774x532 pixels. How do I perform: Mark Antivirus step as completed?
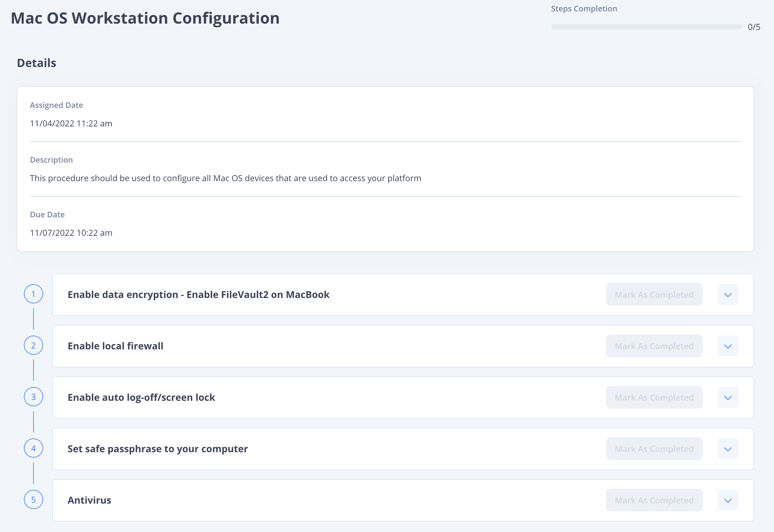point(654,500)
